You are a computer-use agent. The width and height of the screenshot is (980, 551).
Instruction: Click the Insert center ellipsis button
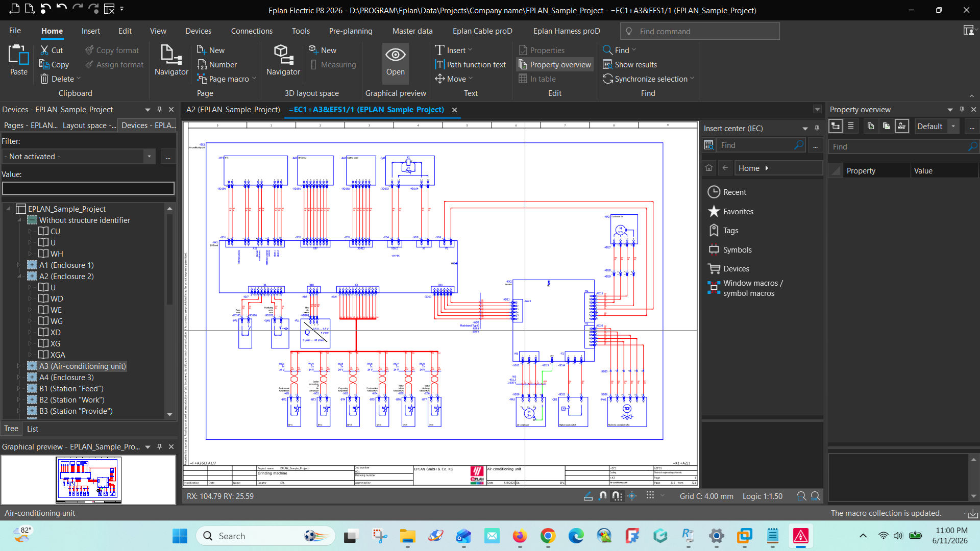816,145
